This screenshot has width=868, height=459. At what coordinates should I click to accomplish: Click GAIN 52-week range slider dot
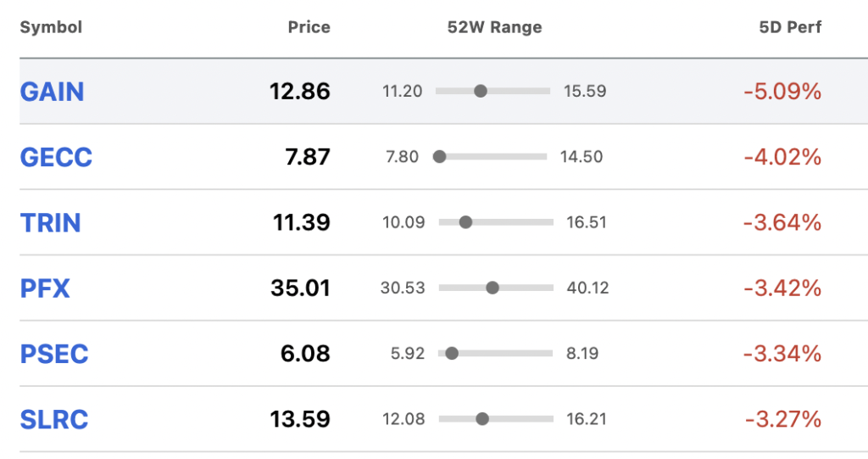(x=481, y=91)
